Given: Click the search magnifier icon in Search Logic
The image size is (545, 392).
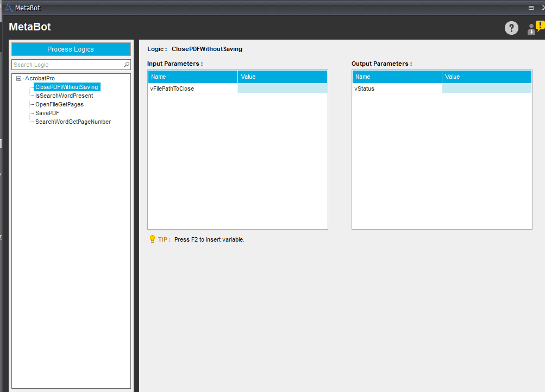Looking at the screenshot, I should point(127,65).
